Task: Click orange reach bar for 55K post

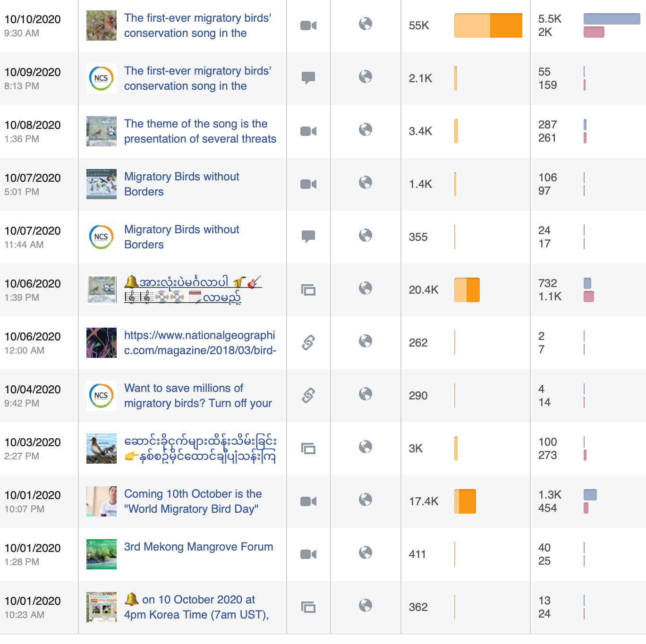Action: coord(488,25)
